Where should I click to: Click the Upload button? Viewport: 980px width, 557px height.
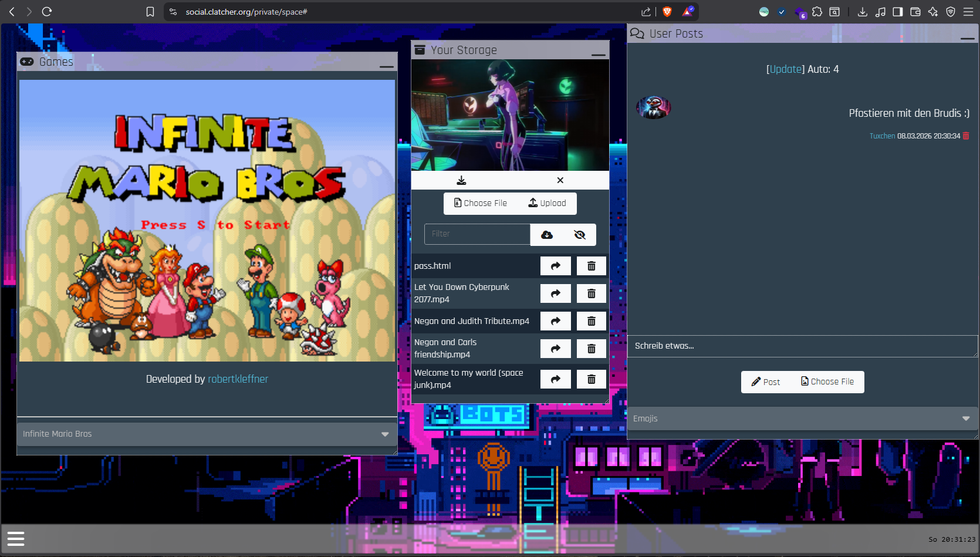pos(548,203)
